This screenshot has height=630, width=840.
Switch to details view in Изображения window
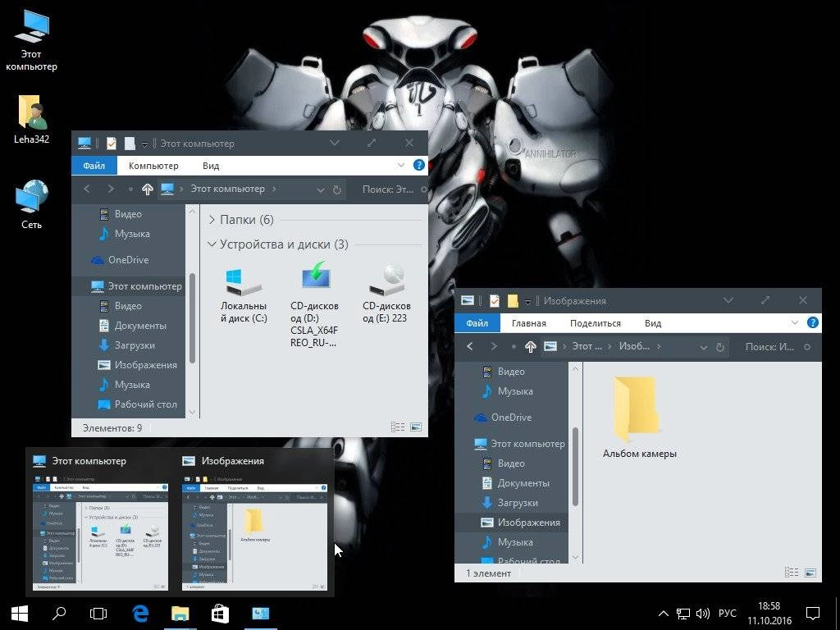(792, 573)
